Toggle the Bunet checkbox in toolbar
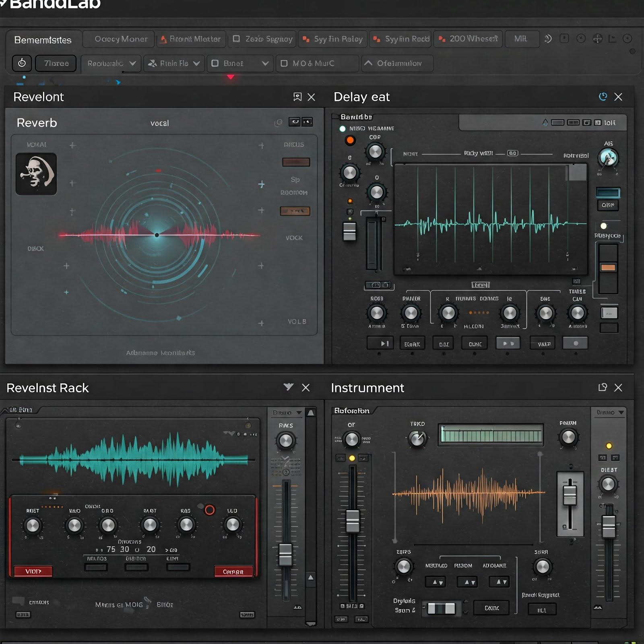The image size is (644, 644). (215, 63)
